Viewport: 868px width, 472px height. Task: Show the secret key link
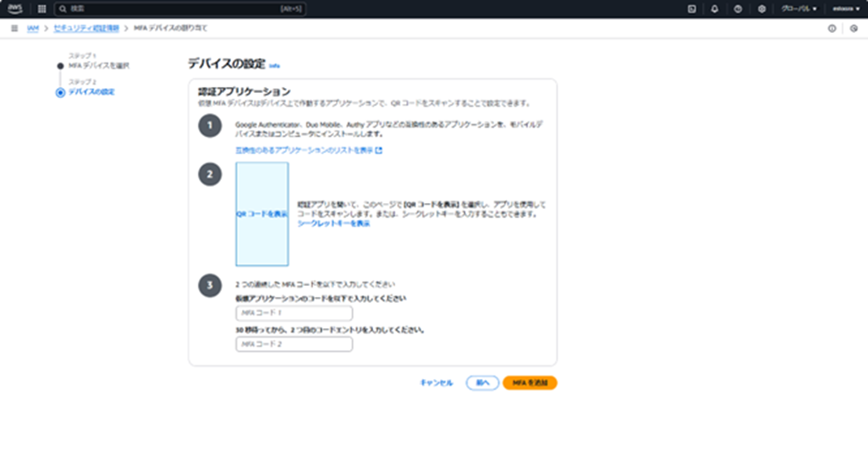tap(333, 223)
